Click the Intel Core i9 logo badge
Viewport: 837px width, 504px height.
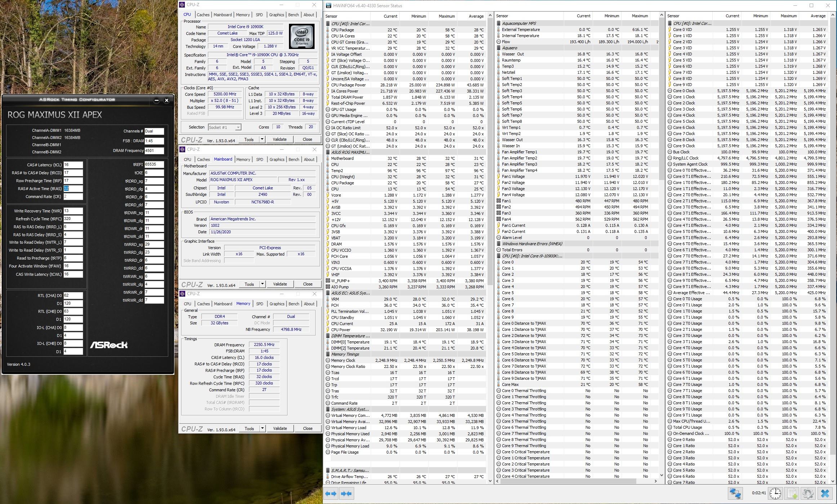302,36
